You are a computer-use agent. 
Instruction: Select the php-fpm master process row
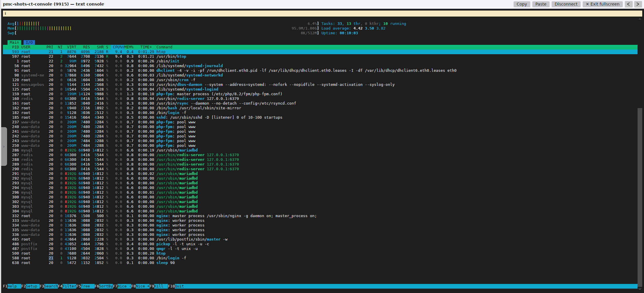point(320,94)
